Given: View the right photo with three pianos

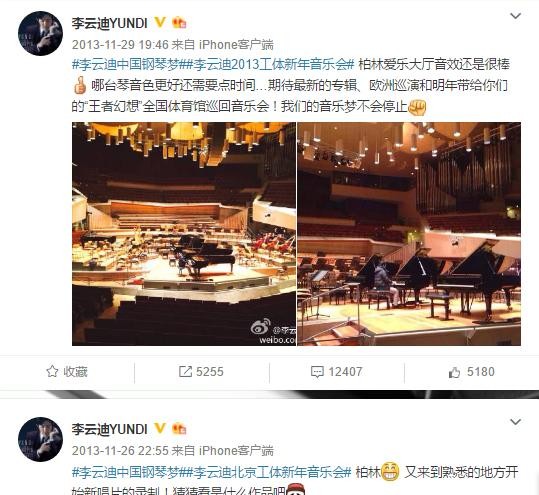Looking at the screenshot, I should click(409, 234).
